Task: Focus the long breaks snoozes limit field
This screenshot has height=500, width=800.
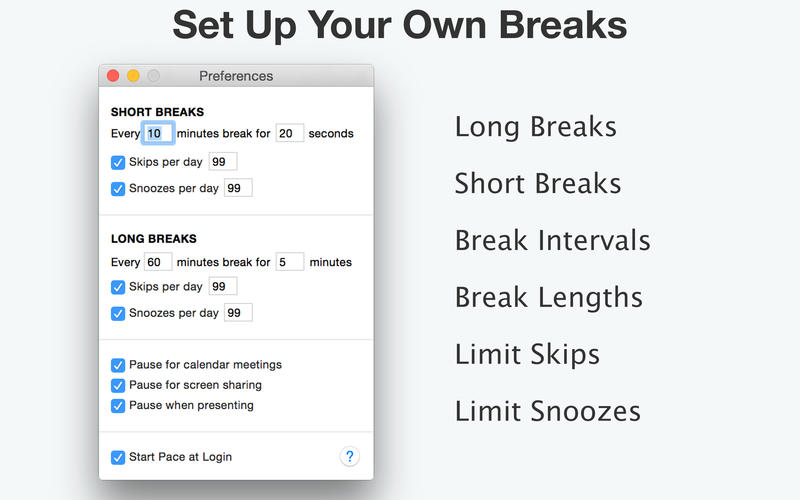Action: click(x=238, y=313)
